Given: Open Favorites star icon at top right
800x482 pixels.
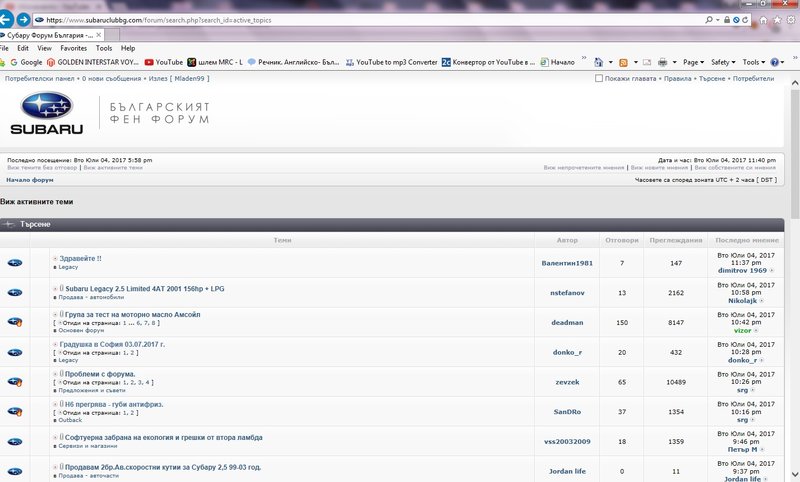Looking at the screenshot, I should pyautogui.click(x=777, y=20).
